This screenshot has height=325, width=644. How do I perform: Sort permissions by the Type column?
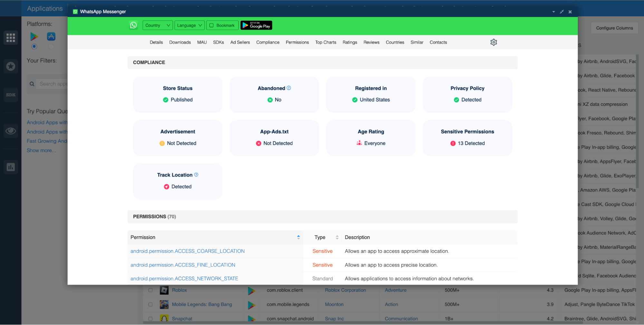tap(337, 237)
